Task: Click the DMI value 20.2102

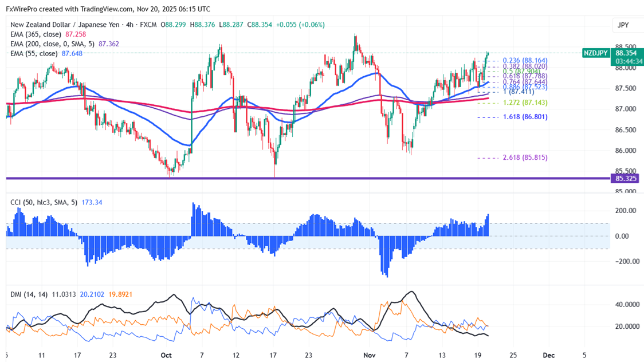Action: pos(92,294)
